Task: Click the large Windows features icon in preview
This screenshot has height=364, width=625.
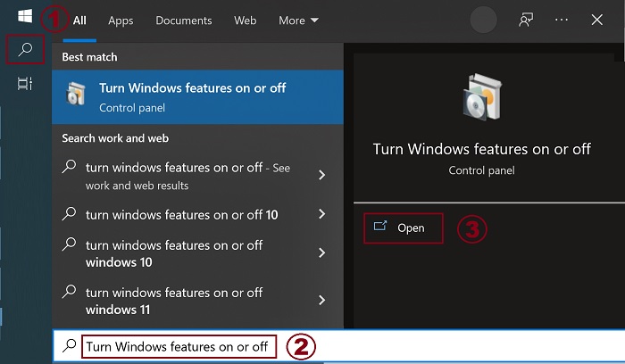Action: click(x=481, y=97)
